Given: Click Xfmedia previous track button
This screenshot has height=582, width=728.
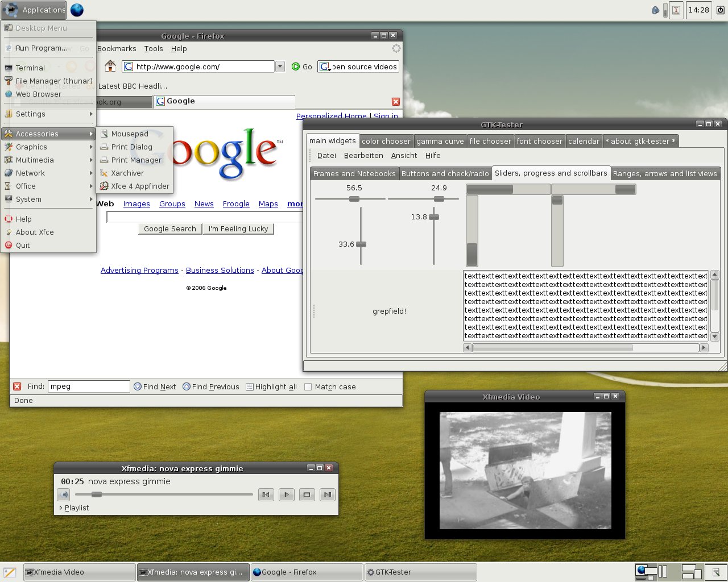Looking at the screenshot, I should [266, 494].
